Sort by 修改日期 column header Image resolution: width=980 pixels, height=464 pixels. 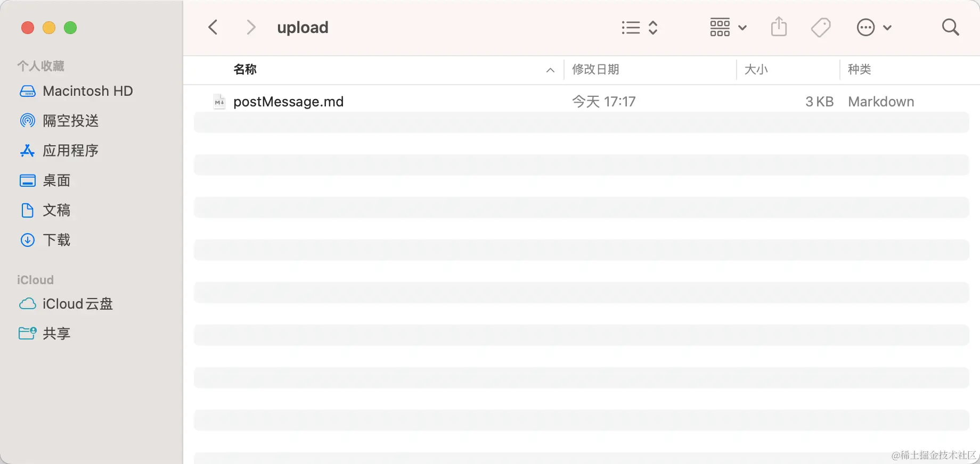pyautogui.click(x=595, y=70)
